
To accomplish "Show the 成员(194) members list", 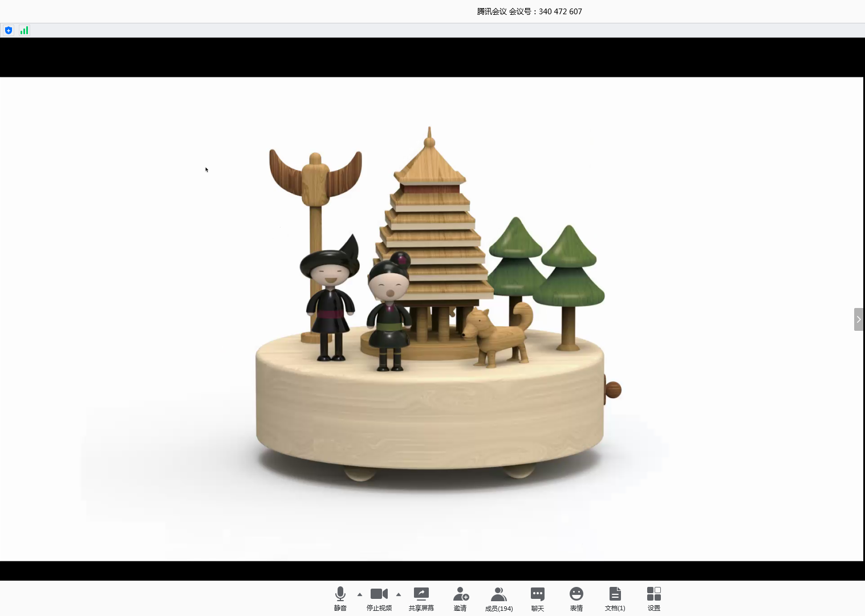I will click(x=499, y=598).
